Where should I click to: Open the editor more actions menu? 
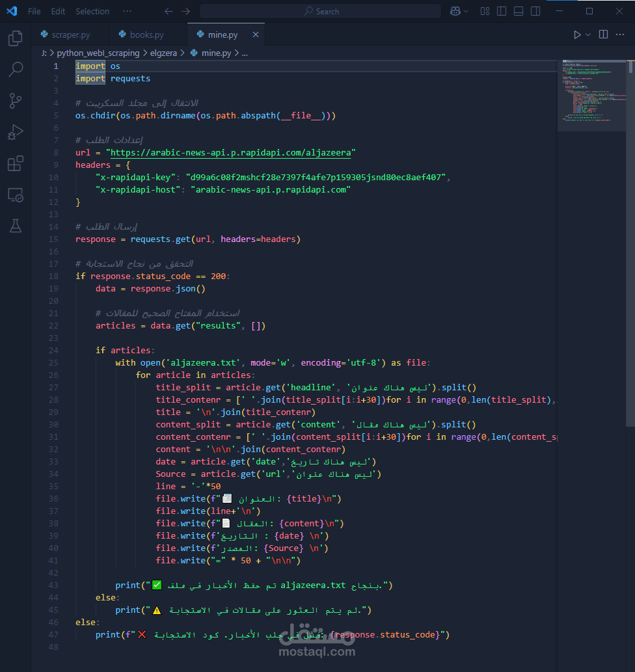[619, 34]
